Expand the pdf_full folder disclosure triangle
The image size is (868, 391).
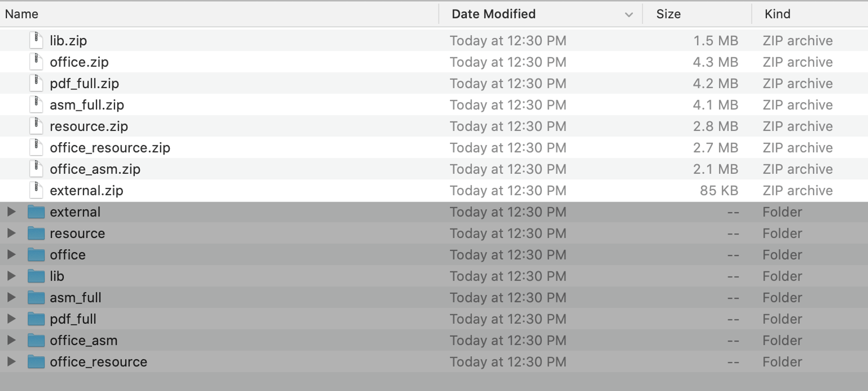11,319
